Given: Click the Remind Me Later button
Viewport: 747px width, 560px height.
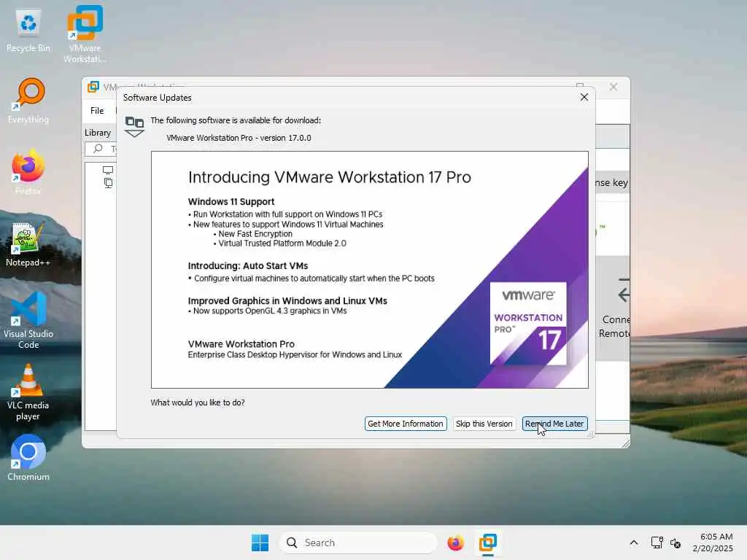Looking at the screenshot, I should coord(554,424).
